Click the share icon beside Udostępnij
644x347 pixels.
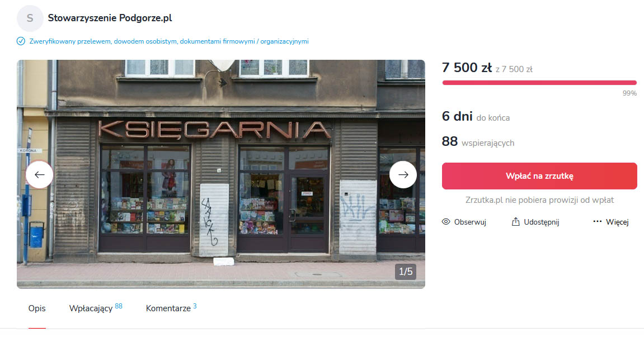pyautogui.click(x=515, y=222)
